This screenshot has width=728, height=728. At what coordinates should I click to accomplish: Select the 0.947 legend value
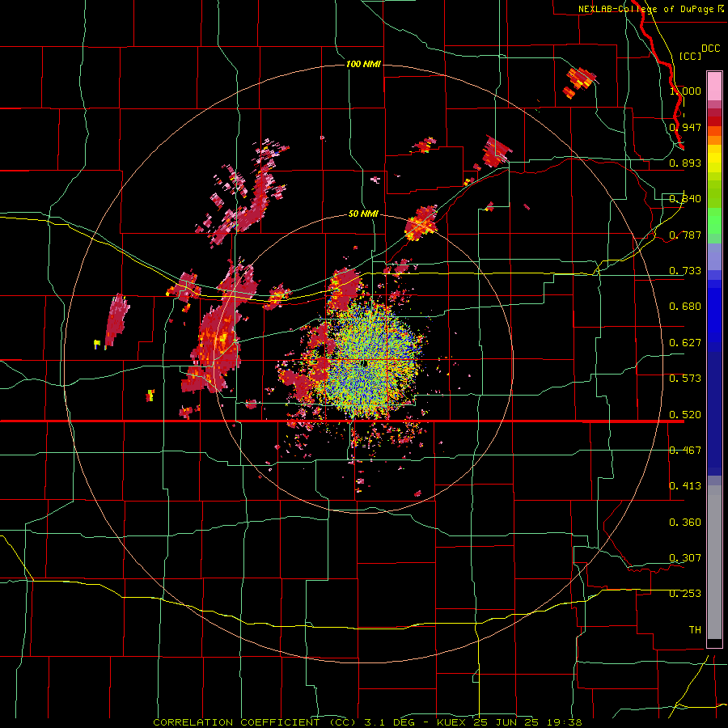tap(685, 127)
